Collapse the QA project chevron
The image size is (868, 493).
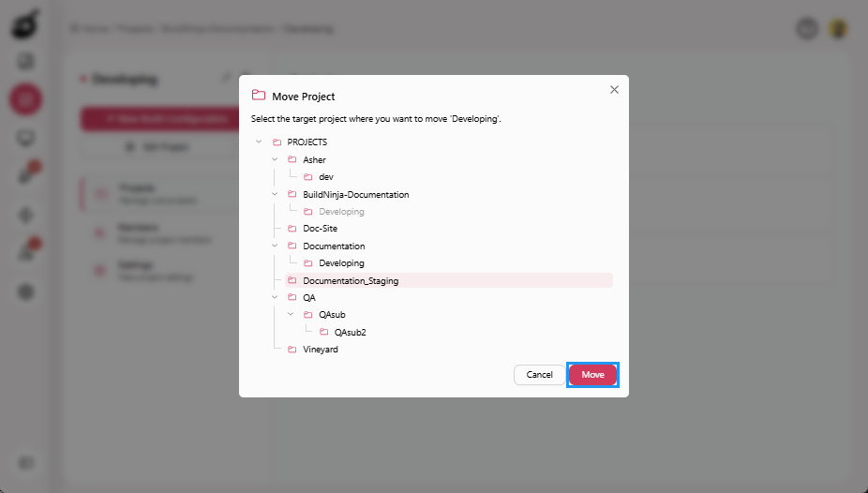coord(274,297)
